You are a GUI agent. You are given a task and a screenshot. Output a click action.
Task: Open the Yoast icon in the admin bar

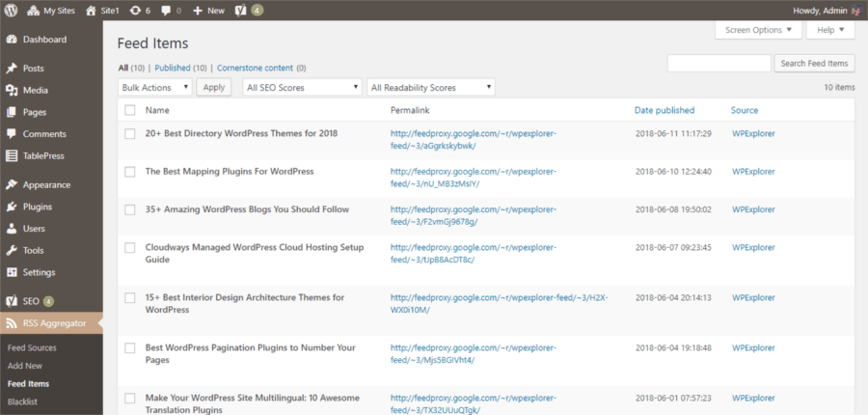click(240, 11)
